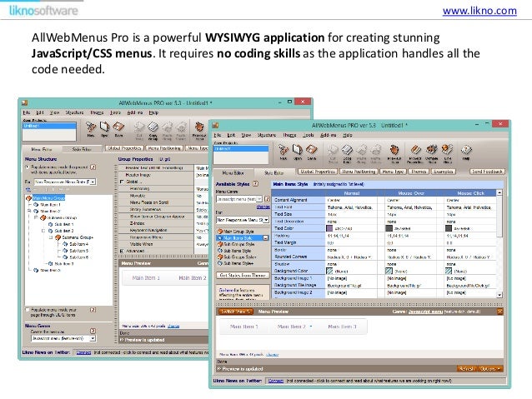
Task: Select Sub Item 4 in menu tree
Action: click(78, 244)
